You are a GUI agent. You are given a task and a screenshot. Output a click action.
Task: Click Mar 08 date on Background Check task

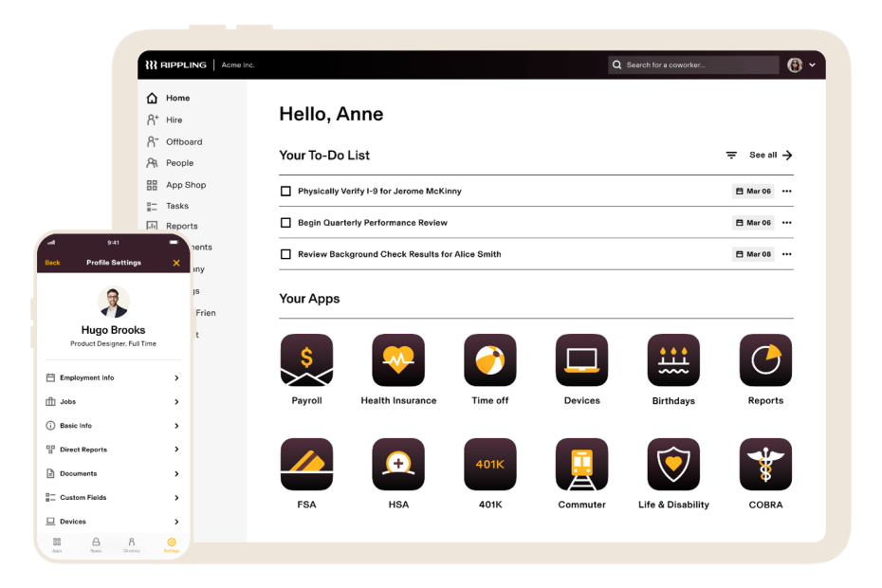(753, 254)
